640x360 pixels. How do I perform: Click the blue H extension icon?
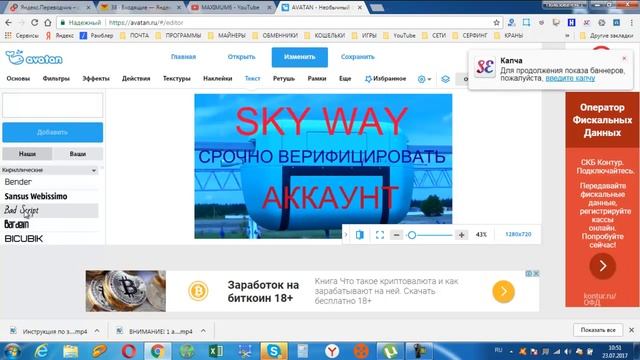pyautogui.click(x=571, y=23)
